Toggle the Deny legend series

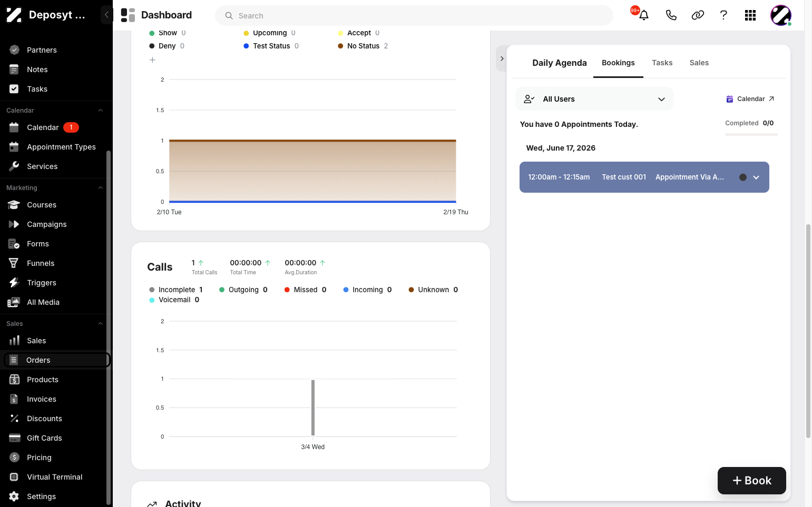tap(167, 46)
